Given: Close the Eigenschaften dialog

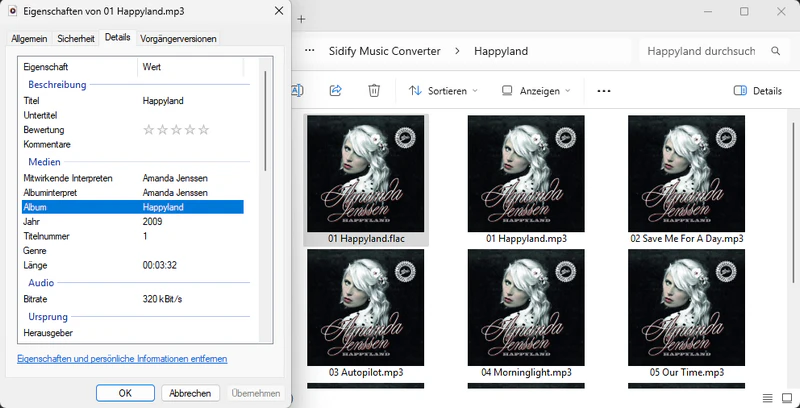Looking at the screenshot, I should point(279,11).
